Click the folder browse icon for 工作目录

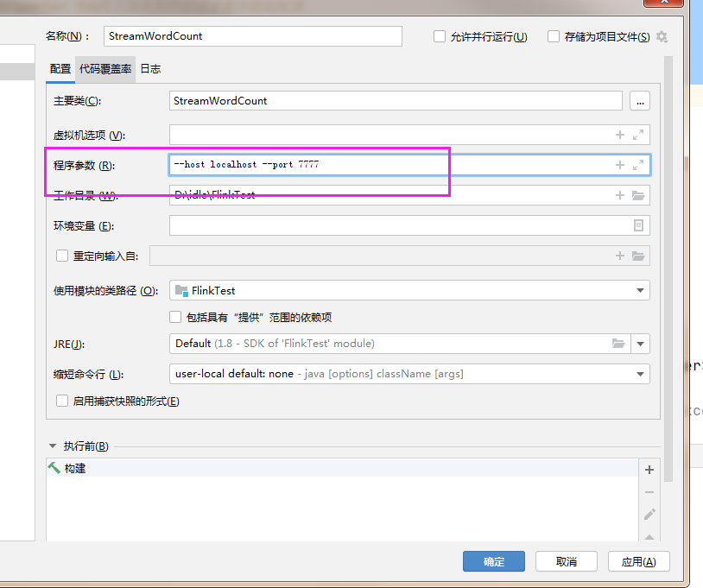pos(638,194)
